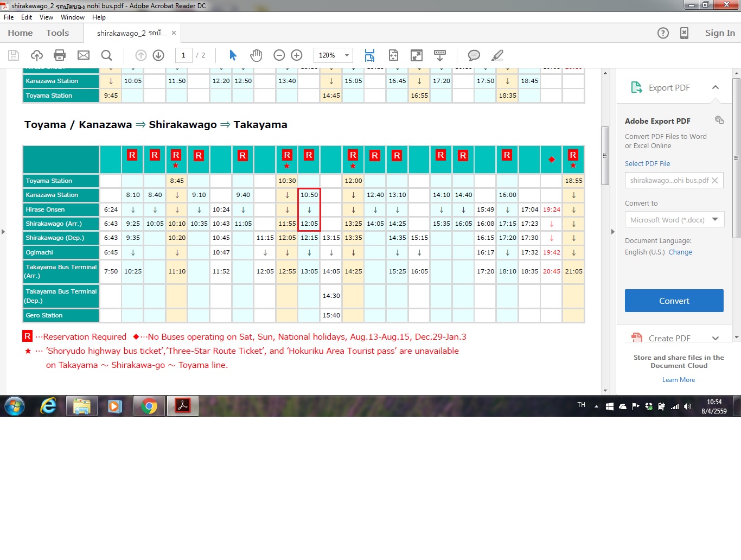Click the Select PDF File link
Screen dimensions: 741x560
[x=647, y=163]
